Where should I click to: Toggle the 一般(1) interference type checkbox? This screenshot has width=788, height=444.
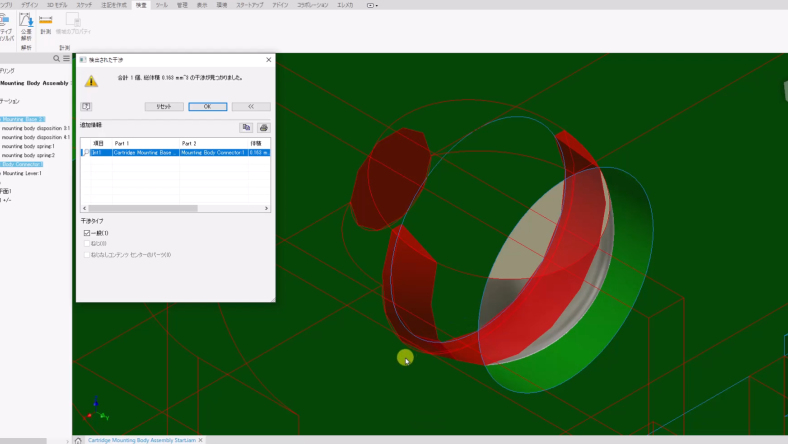[x=87, y=233]
